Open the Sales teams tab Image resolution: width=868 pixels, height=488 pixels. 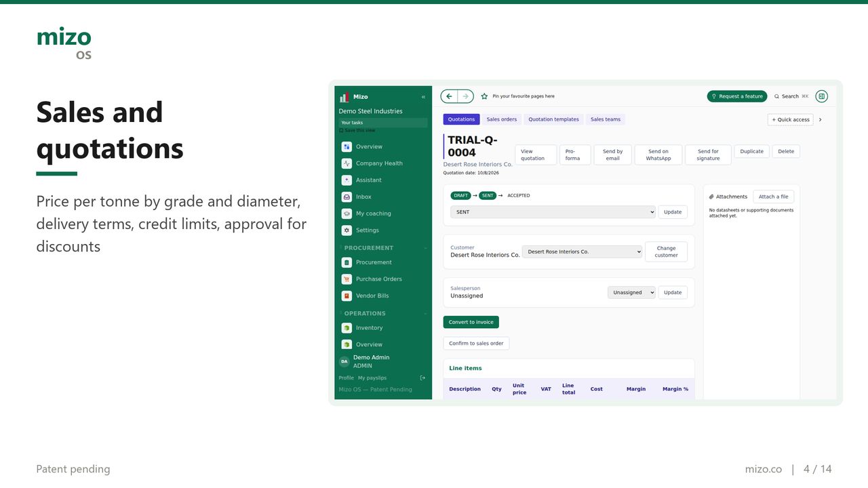606,119
